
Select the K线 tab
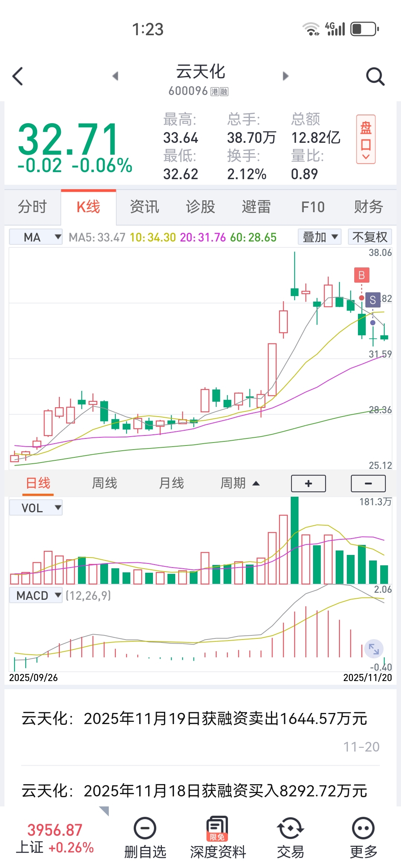coord(88,207)
